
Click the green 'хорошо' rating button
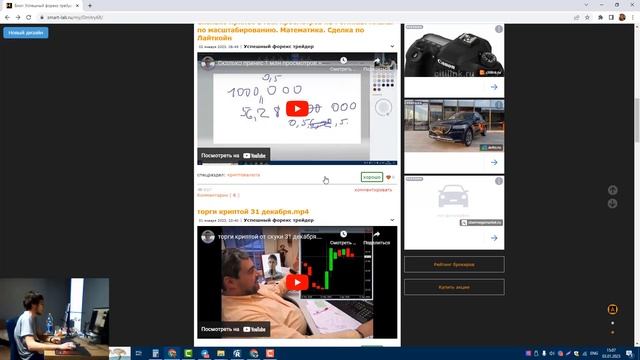click(372, 177)
